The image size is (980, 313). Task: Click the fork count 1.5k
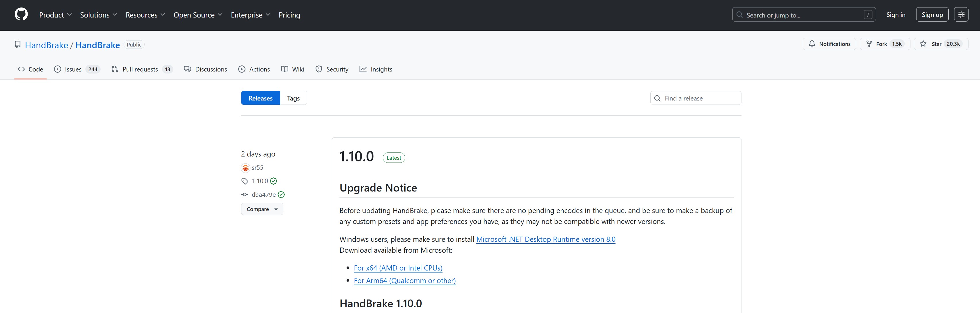click(897, 44)
